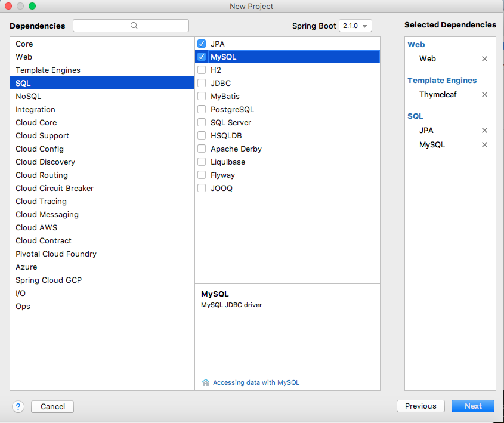Click the home guide icon
Image resolution: width=504 pixels, height=423 pixels.
[206, 382]
